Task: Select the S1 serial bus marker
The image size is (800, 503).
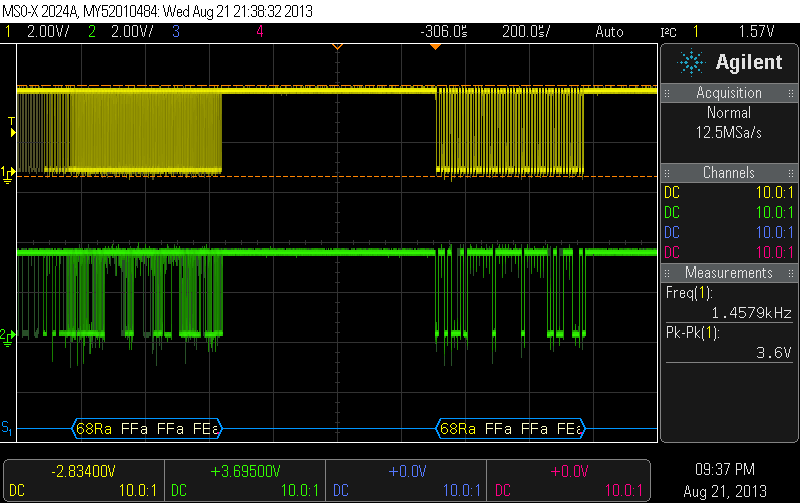Action: point(7,427)
